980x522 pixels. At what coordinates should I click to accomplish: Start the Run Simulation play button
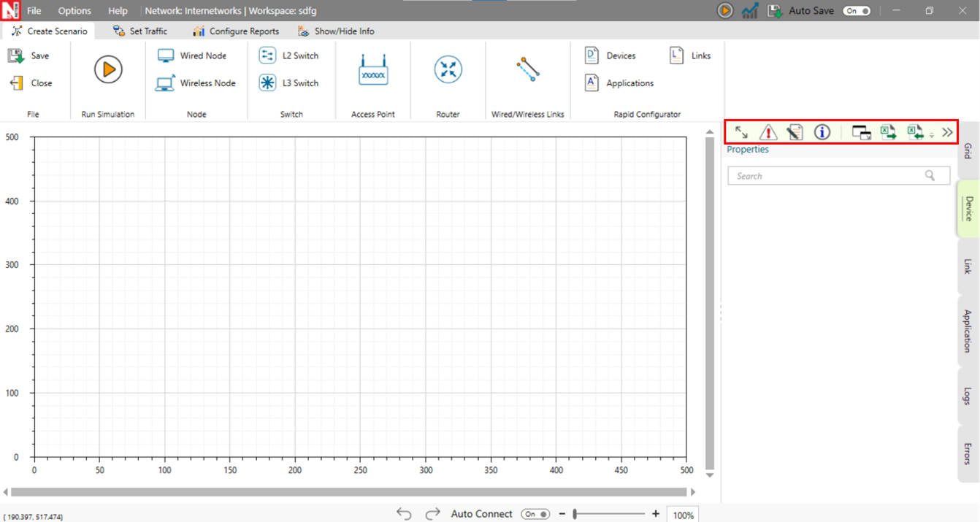pos(108,69)
